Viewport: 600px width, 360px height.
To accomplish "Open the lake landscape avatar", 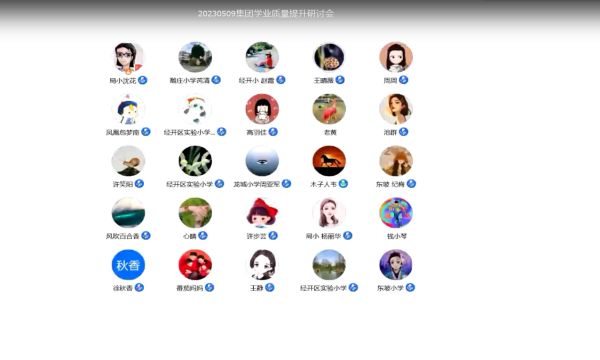I will [x=329, y=265].
